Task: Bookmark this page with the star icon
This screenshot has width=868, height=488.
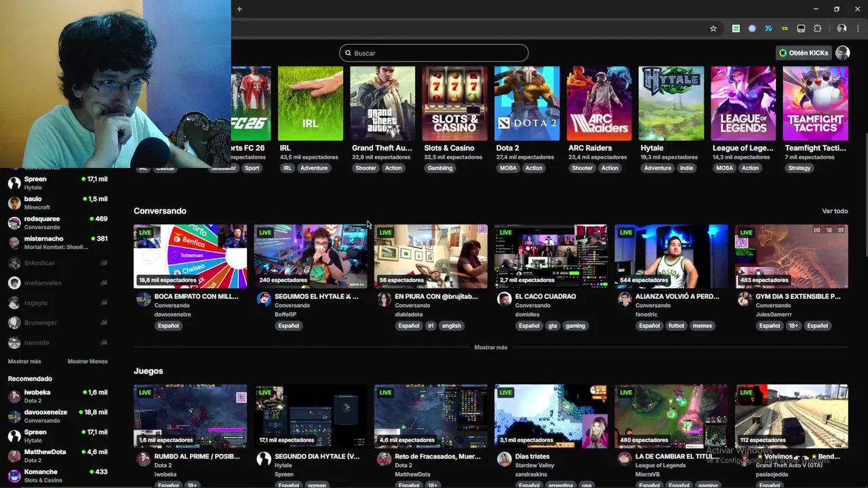Action: [x=713, y=28]
